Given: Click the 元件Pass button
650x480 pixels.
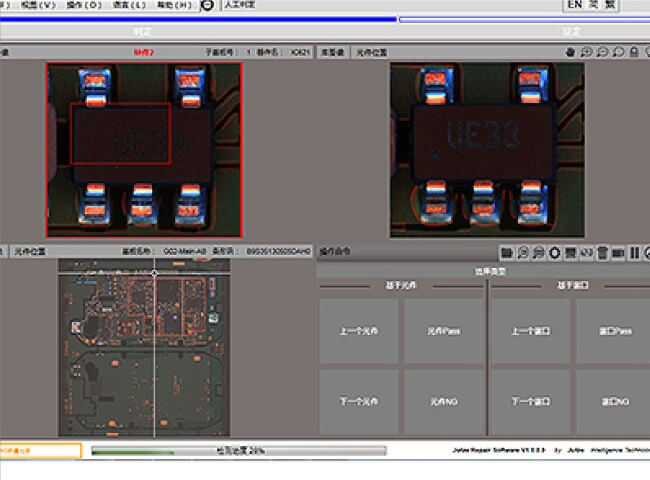Looking at the screenshot, I should coord(441,331).
